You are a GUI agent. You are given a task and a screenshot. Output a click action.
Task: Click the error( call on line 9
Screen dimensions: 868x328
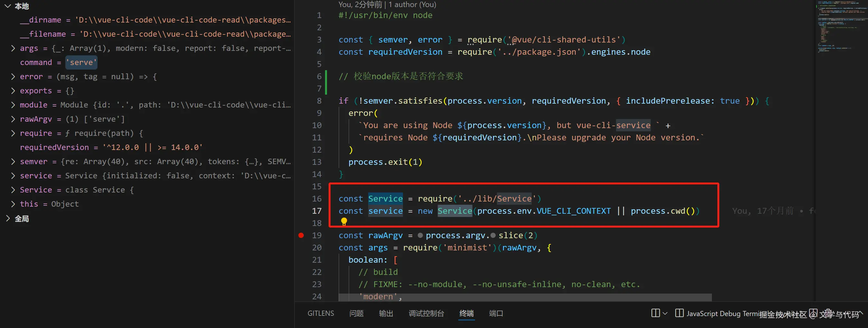click(363, 113)
